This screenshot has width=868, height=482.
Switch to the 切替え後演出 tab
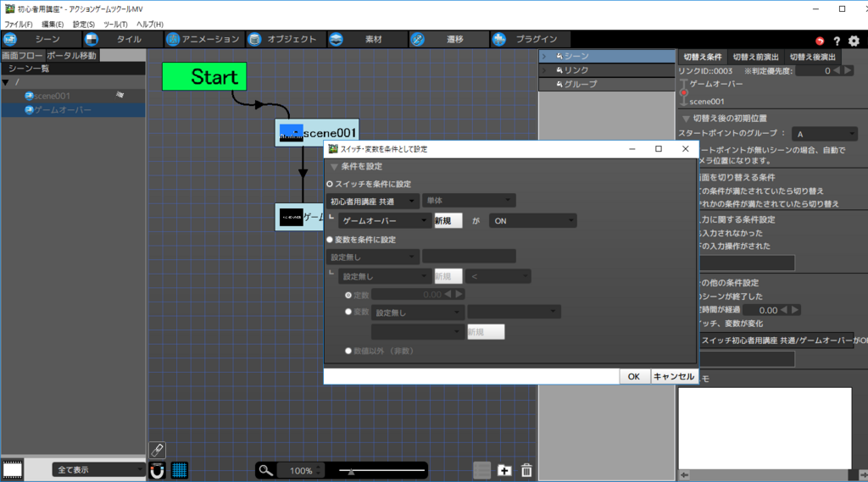pyautogui.click(x=813, y=57)
